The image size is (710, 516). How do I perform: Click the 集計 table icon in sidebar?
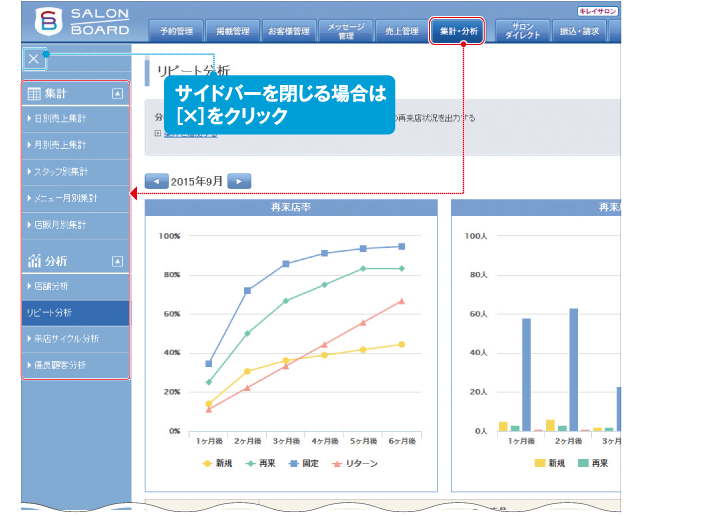pos(34,94)
